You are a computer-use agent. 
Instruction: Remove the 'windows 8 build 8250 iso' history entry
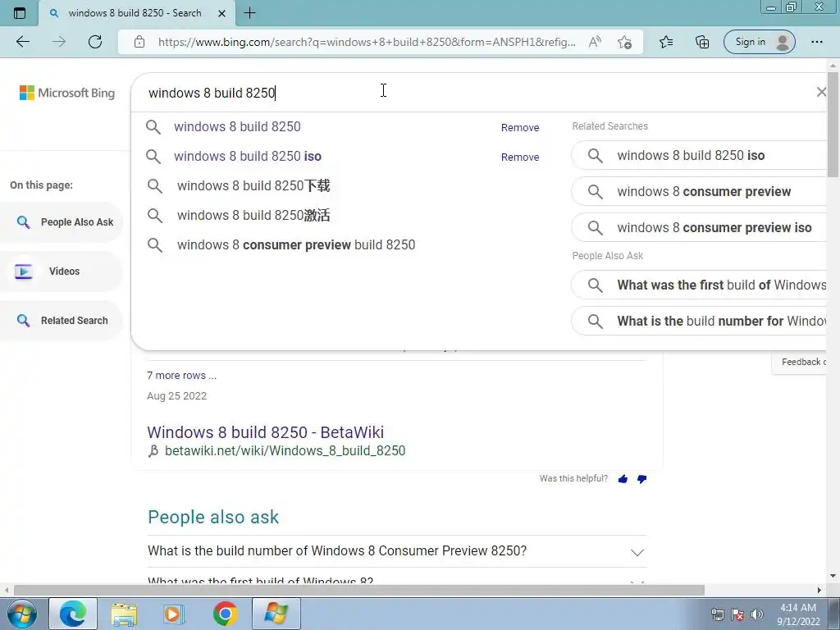click(520, 157)
